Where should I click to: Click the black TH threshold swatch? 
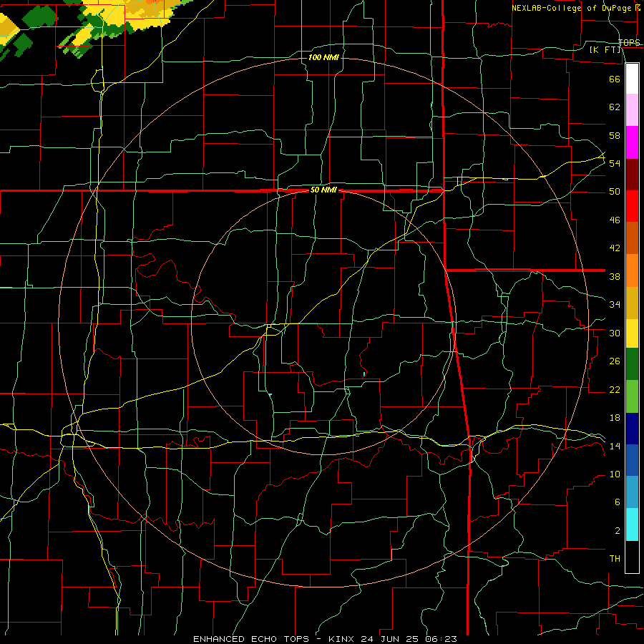pyautogui.click(x=632, y=557)
